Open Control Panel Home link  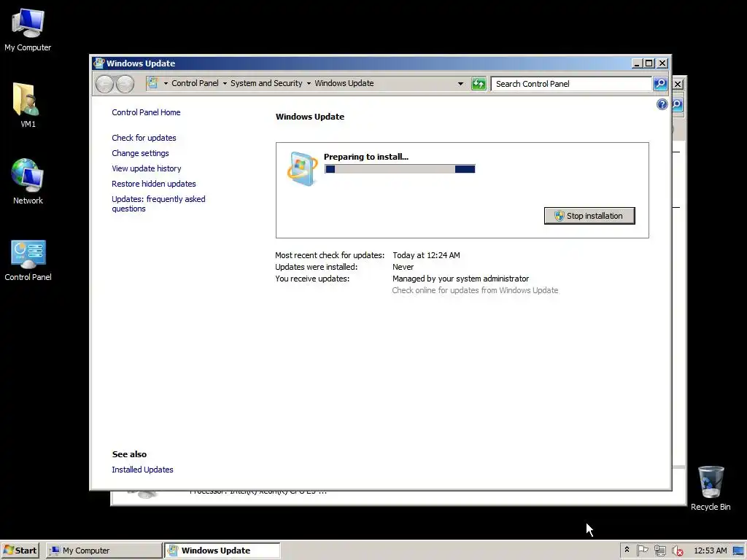[146, 112]
